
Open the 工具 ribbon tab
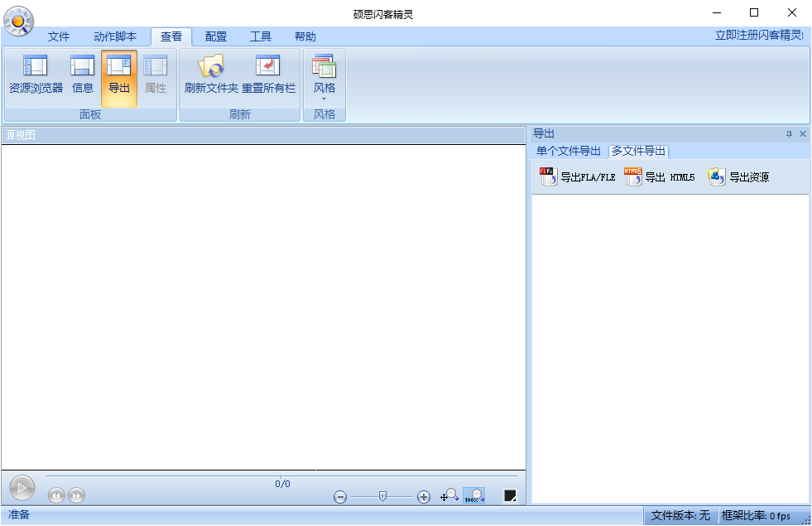click(261, 36)
